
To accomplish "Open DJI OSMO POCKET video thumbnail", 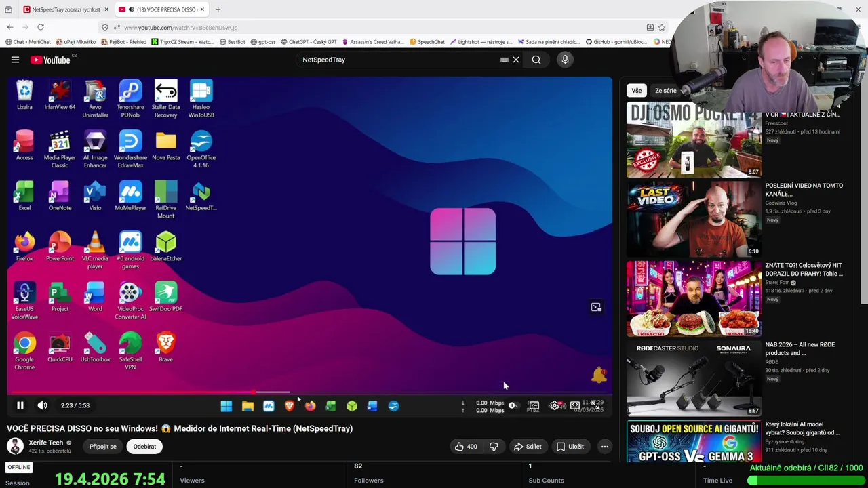I will 694,139.
